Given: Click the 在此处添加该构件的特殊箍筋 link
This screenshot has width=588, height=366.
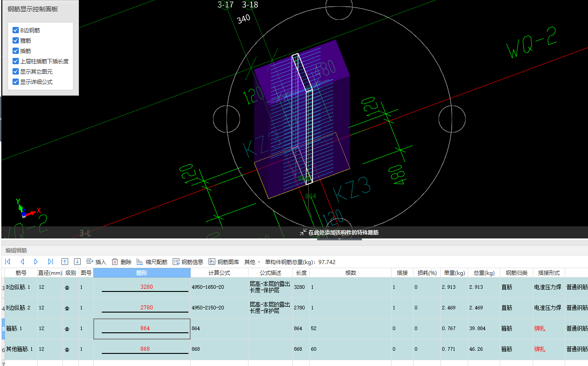Looking at the screenshot, I should (343, 233).
